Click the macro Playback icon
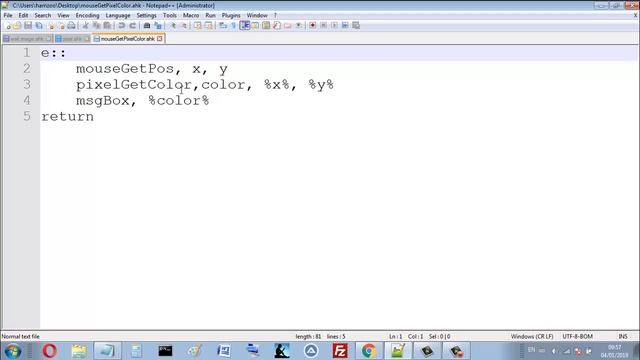The image size is (640, 360). click(x=334, y=25)
